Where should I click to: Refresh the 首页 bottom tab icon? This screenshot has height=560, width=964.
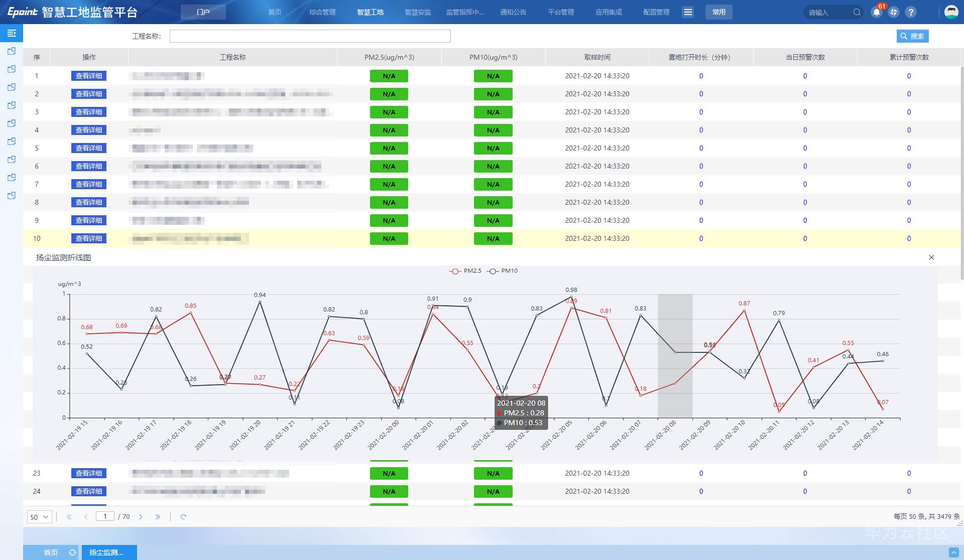coord(72,552)
